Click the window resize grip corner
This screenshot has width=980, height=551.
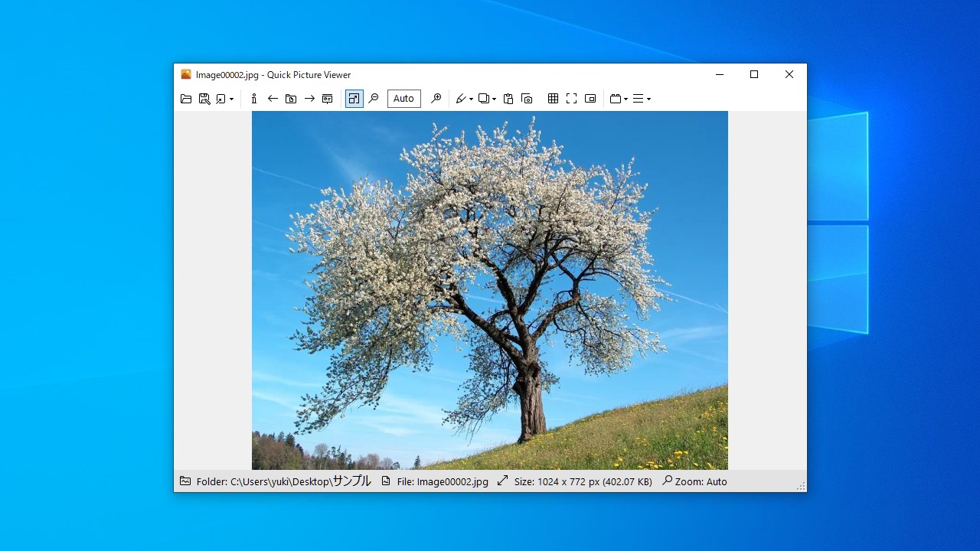[x=801, y=486]
